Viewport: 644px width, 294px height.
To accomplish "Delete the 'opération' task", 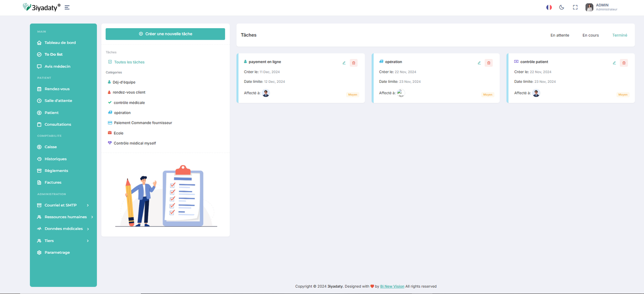I will [x=489, y=63].
